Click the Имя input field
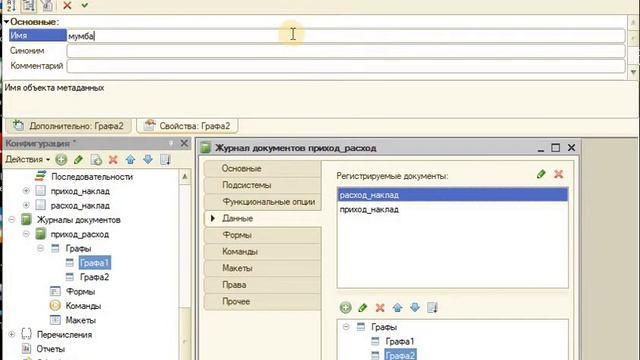640x360 pixels. point(346,36)
